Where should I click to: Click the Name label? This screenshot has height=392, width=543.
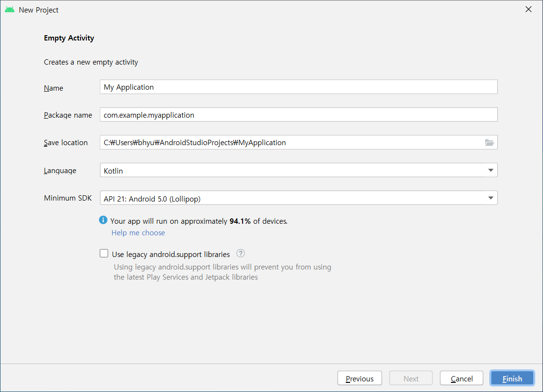54,88
